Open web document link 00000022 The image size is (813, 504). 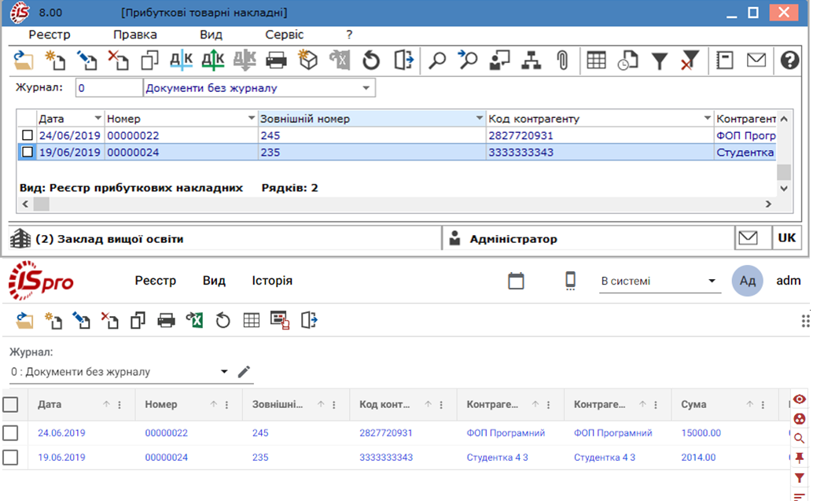point(167,433)
